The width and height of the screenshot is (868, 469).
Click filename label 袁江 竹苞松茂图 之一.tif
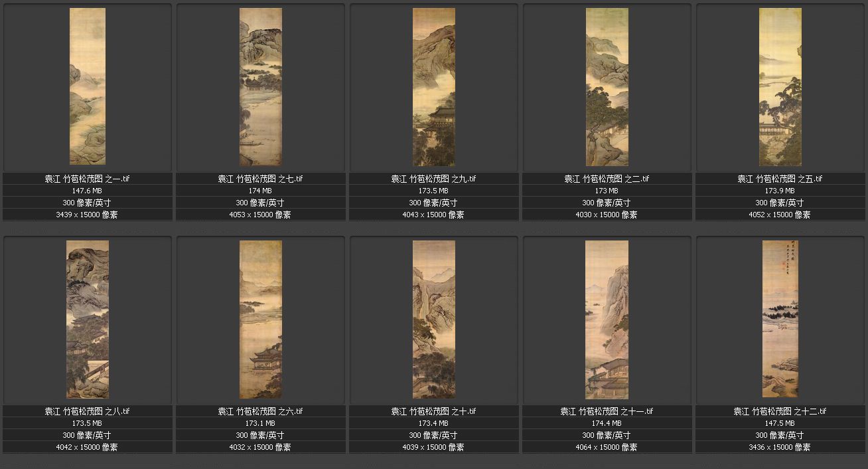point(88,179)
